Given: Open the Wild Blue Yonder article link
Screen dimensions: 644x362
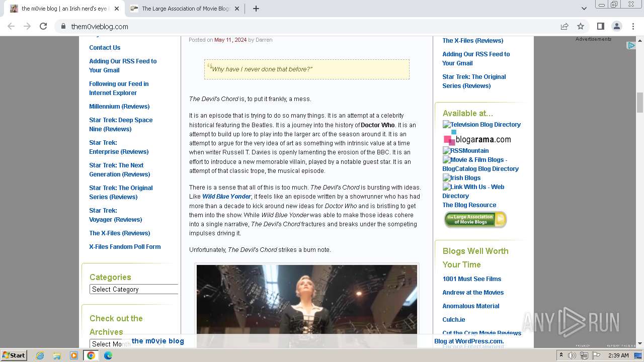Looking at the screenshot, I should (x=226, y=196).
